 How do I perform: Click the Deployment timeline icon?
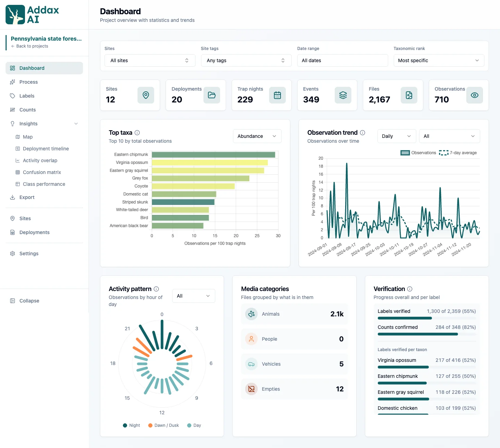[18, 149]
